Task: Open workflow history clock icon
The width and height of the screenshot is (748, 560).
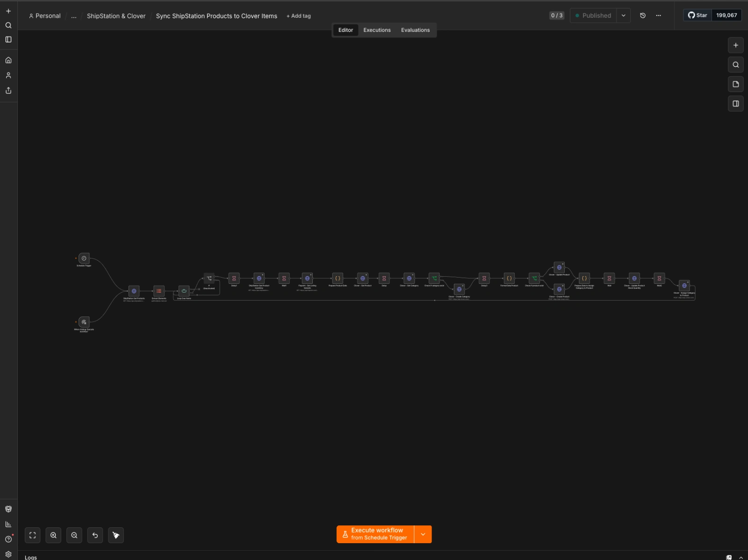Action: pos(643,15)
